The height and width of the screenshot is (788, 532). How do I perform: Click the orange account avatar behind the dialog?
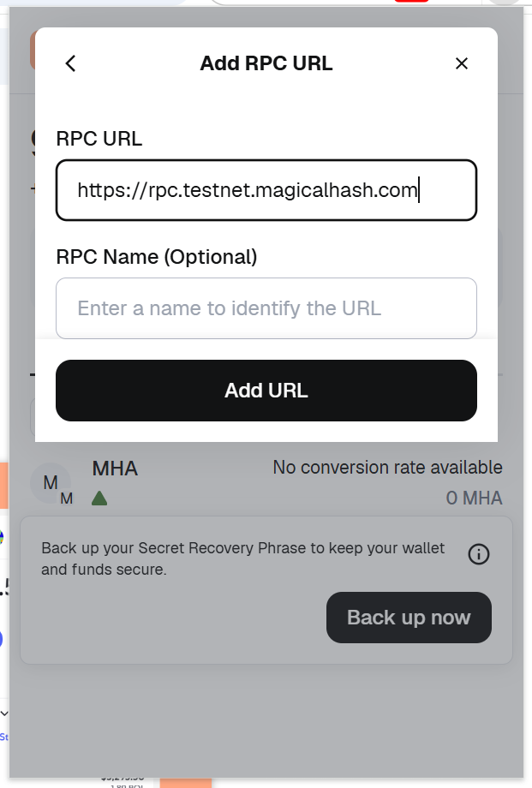coord(32,50)
